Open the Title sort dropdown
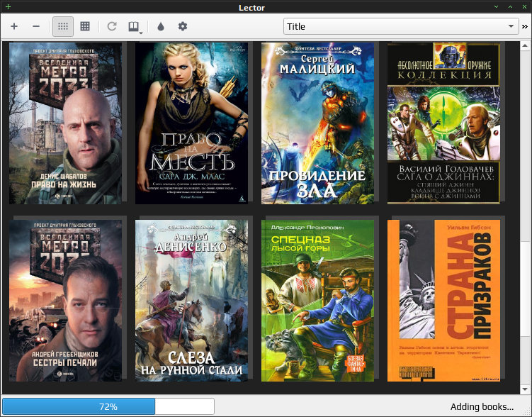 click(401, 26)
